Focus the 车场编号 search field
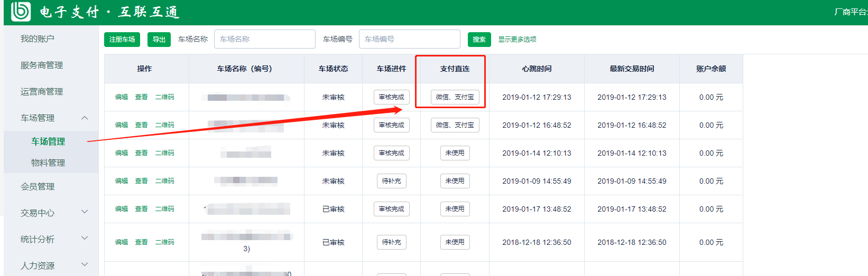 [409, 39]
